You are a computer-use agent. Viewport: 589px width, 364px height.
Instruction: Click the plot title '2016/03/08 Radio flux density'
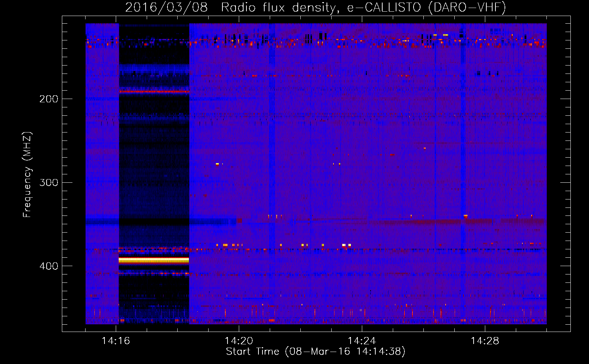click(230, 7)
